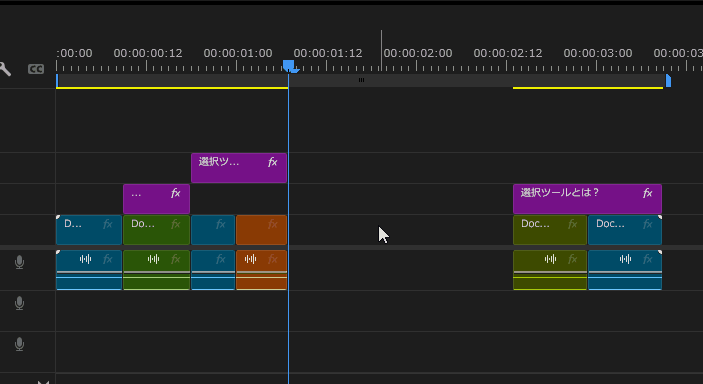Click the blue out-point marker on work area bar

pos(668,81)
